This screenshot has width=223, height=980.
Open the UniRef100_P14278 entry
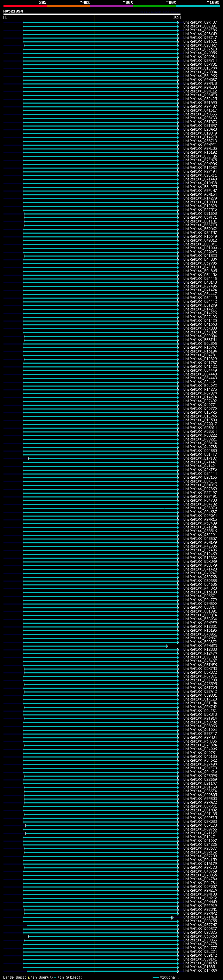coord(200,137)
